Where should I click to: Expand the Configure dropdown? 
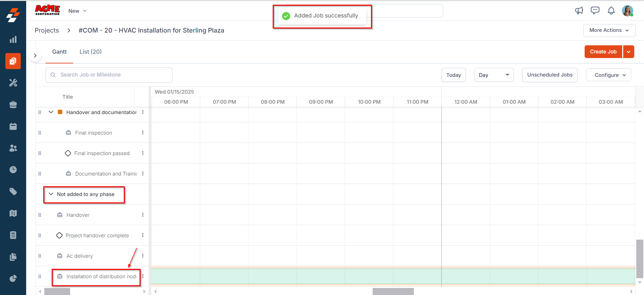click(608, 75)
